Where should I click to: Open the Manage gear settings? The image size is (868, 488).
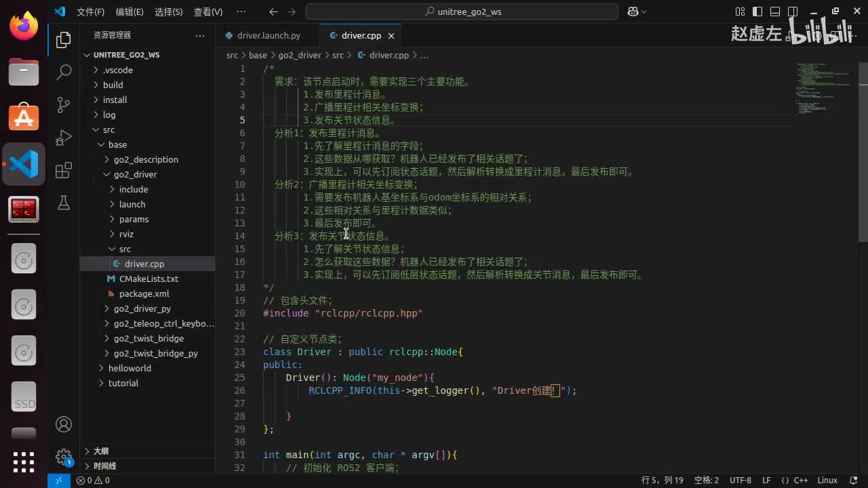(64, 456)
